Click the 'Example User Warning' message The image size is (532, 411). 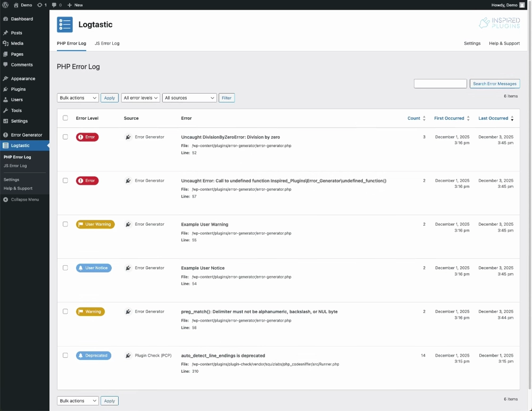click(205, 225)
